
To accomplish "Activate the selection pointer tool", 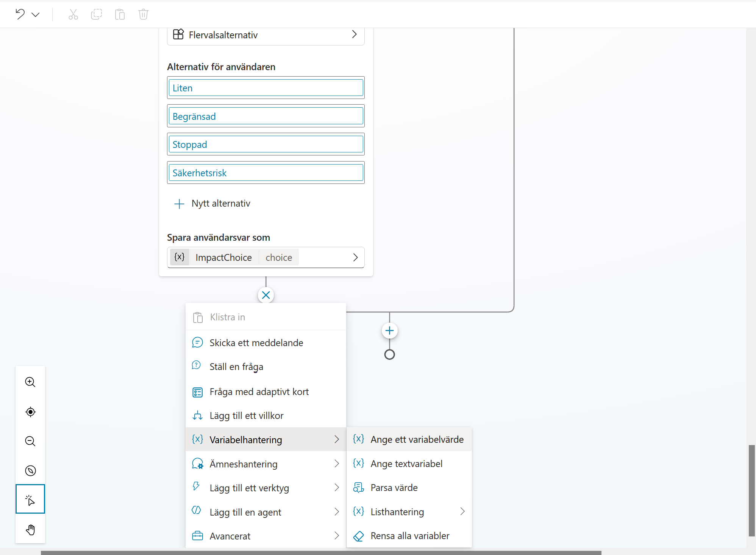I will (30, 499).
